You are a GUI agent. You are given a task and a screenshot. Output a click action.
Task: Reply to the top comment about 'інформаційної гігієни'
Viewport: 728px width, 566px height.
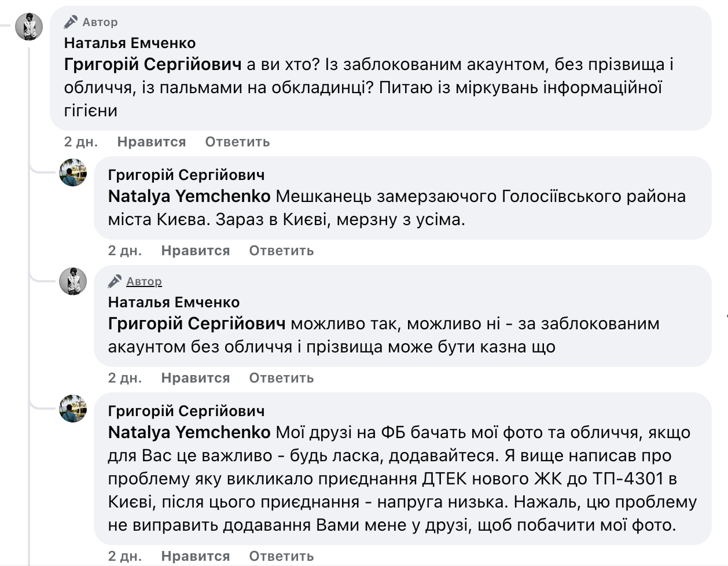click(x=237, y=142)
